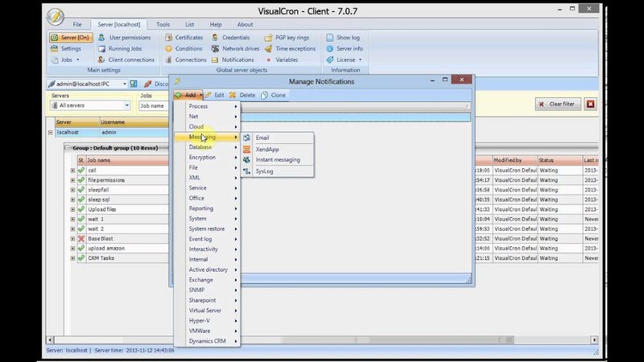
Task: Open the Active directory submenu
Action: coord(208,269)
